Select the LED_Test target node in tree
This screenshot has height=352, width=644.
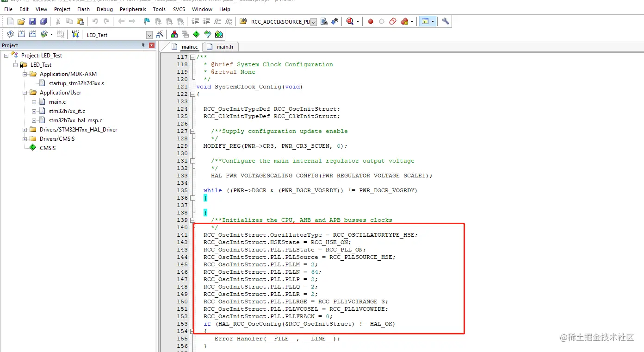41,65
